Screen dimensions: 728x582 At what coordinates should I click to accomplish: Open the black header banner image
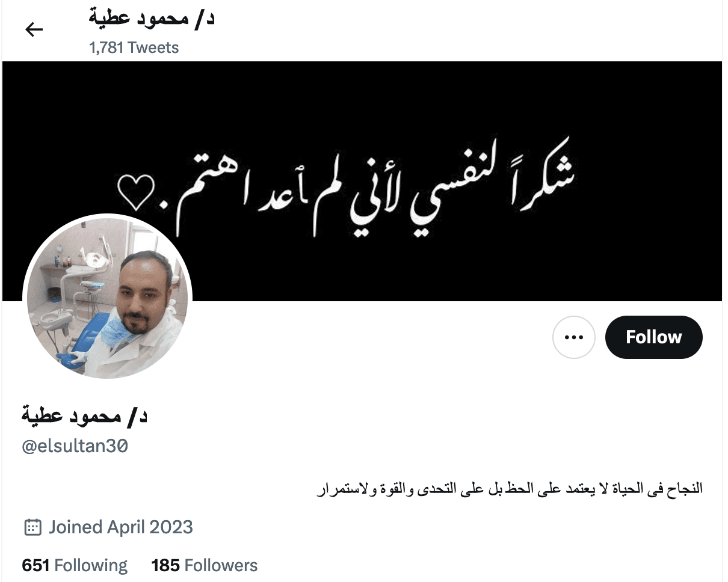(x=362, y=181)
